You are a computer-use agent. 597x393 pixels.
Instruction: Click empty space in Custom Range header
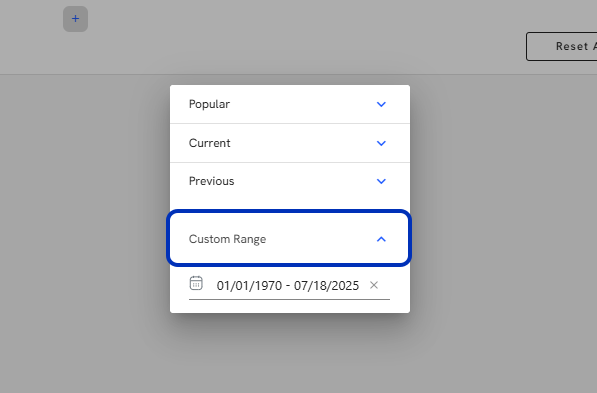pos(320,239)
